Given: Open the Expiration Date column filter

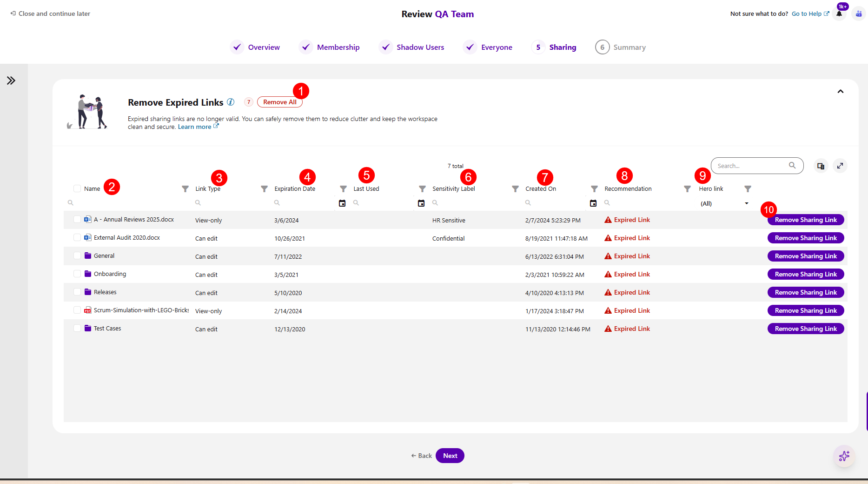Looking at the screenshot, I should 343,189.
